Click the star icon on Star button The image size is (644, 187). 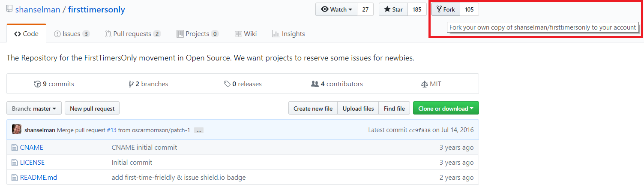387,9
